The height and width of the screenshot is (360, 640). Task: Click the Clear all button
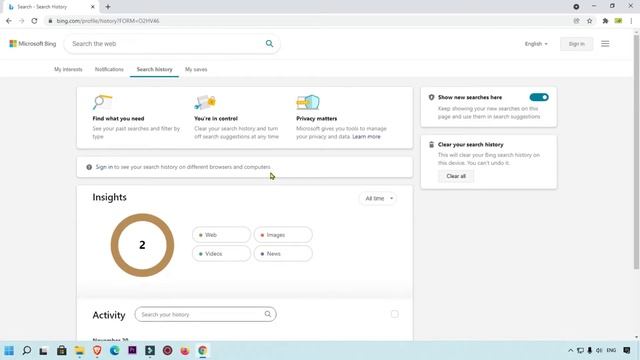[456, 176]
